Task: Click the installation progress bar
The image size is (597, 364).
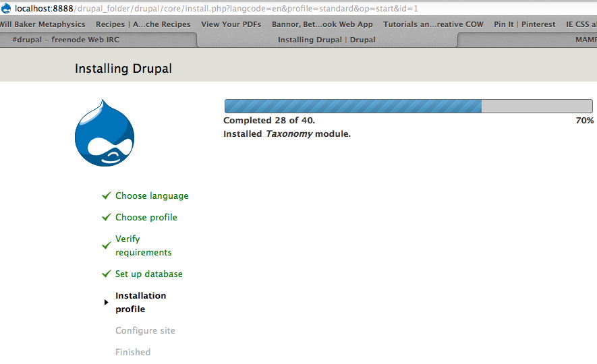Action: point(409,106)
